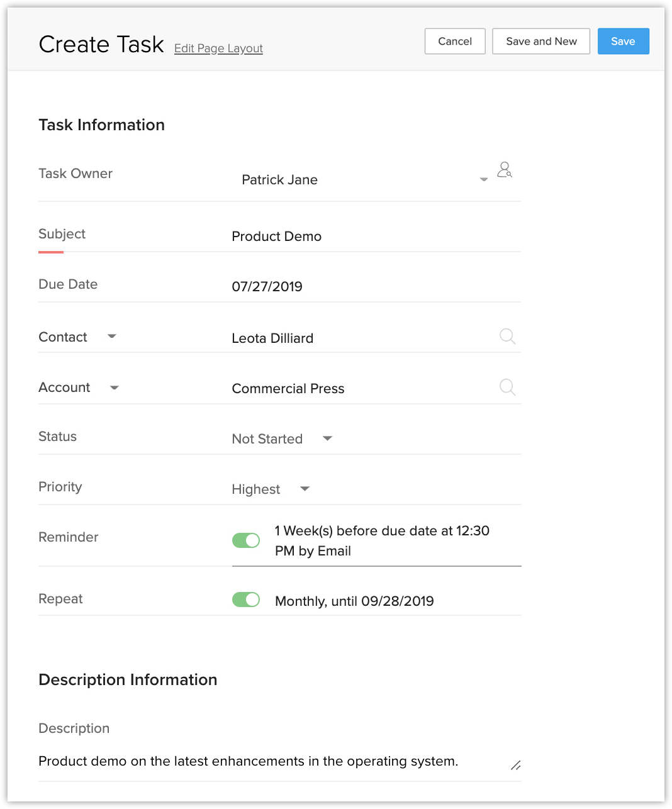Screen dimensions: 672x809
Task: Toggle the Reminder switch off
Action: point(246,540)
